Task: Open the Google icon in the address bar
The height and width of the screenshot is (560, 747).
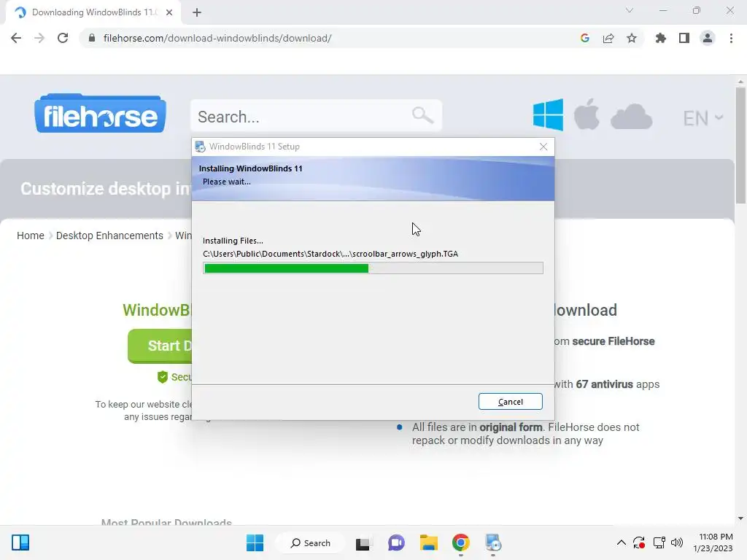Action: pos(585,38)
